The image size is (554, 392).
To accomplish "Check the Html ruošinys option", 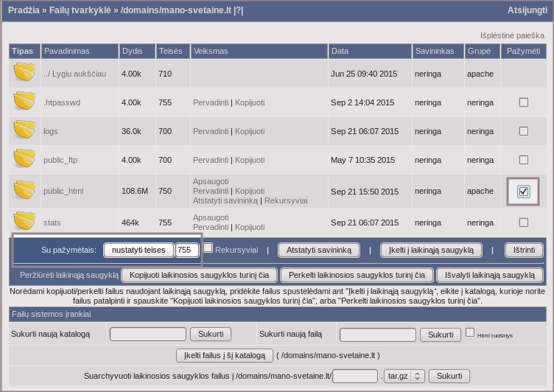I will click(470, 332).
